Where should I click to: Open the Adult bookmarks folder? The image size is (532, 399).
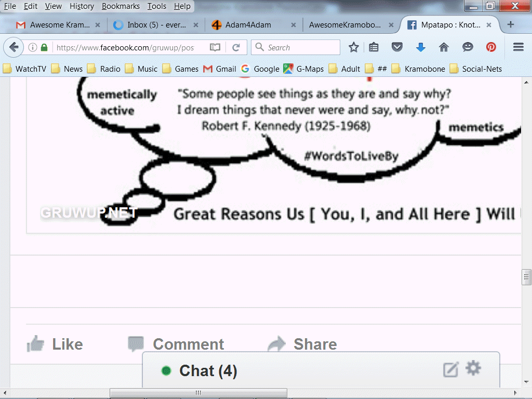344,69
